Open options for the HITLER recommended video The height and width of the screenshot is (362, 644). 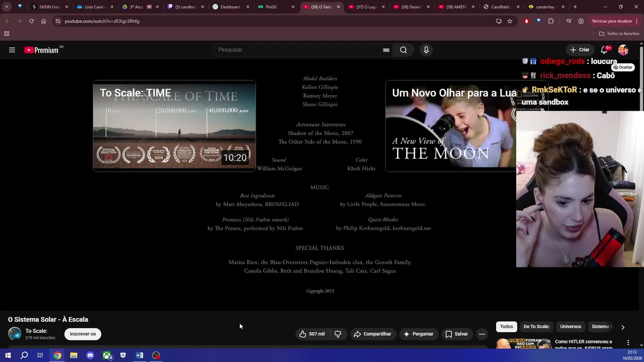point(628,343)
